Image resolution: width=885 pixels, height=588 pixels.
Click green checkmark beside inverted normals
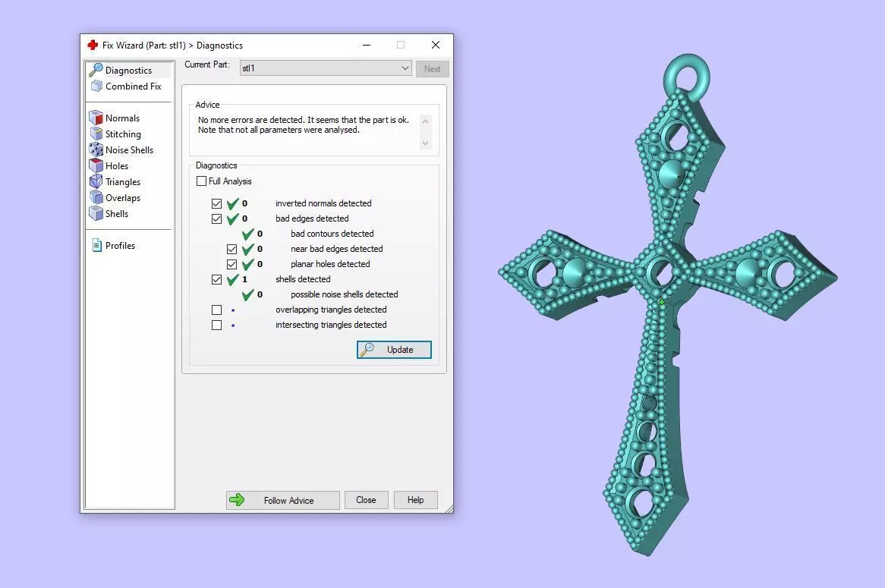(232, 203)
